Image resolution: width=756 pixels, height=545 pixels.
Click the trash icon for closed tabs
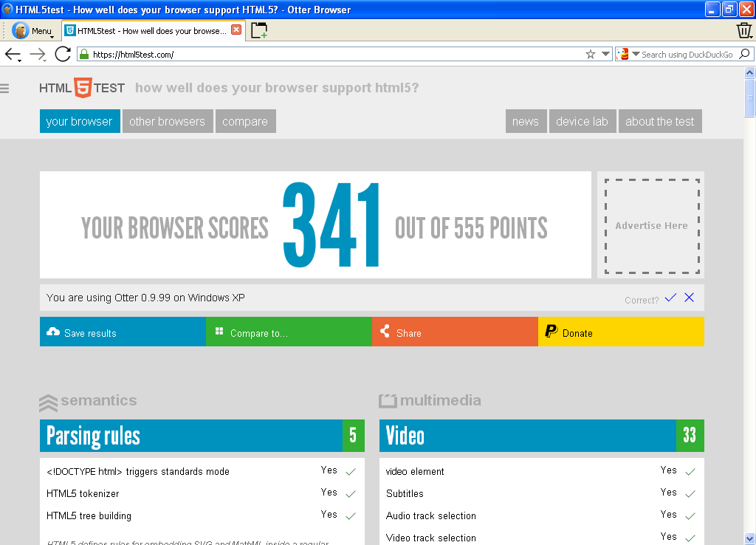744,30
